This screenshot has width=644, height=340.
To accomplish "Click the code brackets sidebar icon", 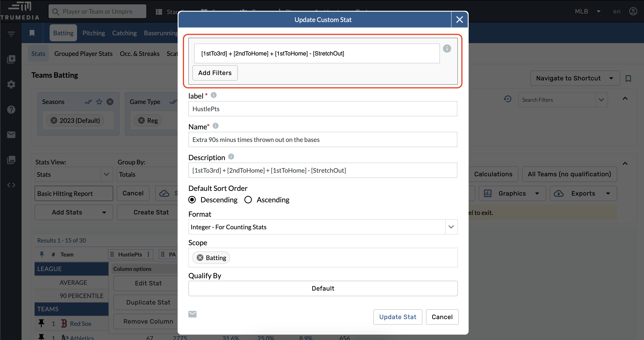I will tap(11, 185).
